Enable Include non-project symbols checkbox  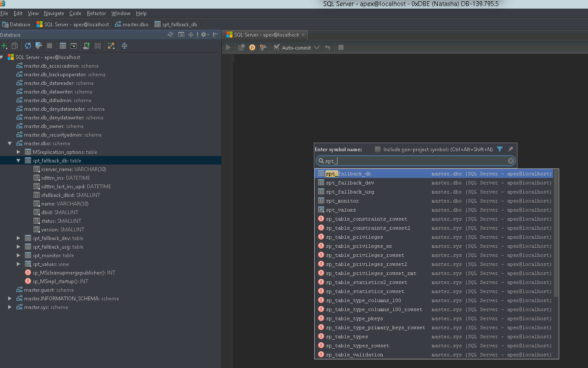[x=377, y=149]
